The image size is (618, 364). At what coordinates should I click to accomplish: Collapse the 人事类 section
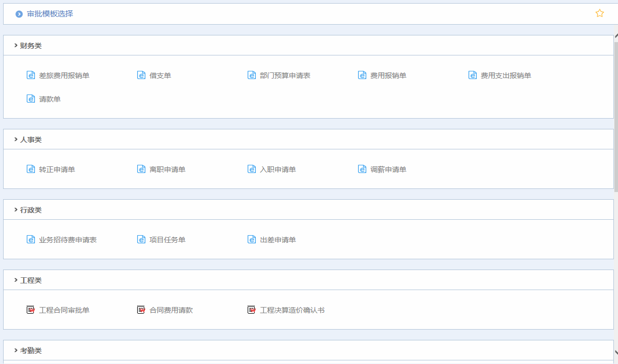16,140
